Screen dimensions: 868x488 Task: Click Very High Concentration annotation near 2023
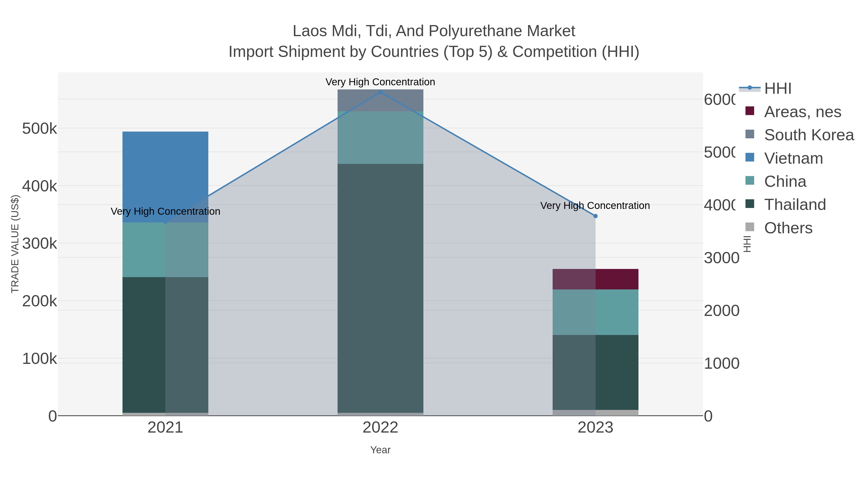(595, 205)
